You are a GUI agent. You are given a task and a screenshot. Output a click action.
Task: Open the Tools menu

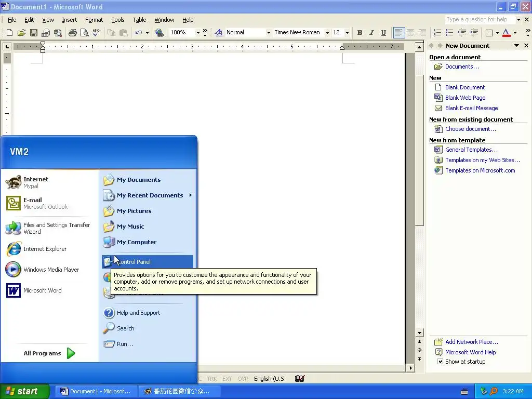click(x=118, y=20)
